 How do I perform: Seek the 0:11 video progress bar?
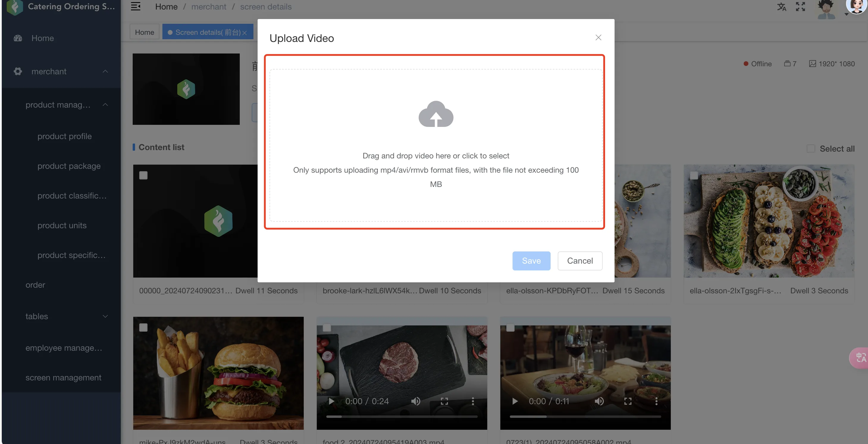click(x=585, y=416)
